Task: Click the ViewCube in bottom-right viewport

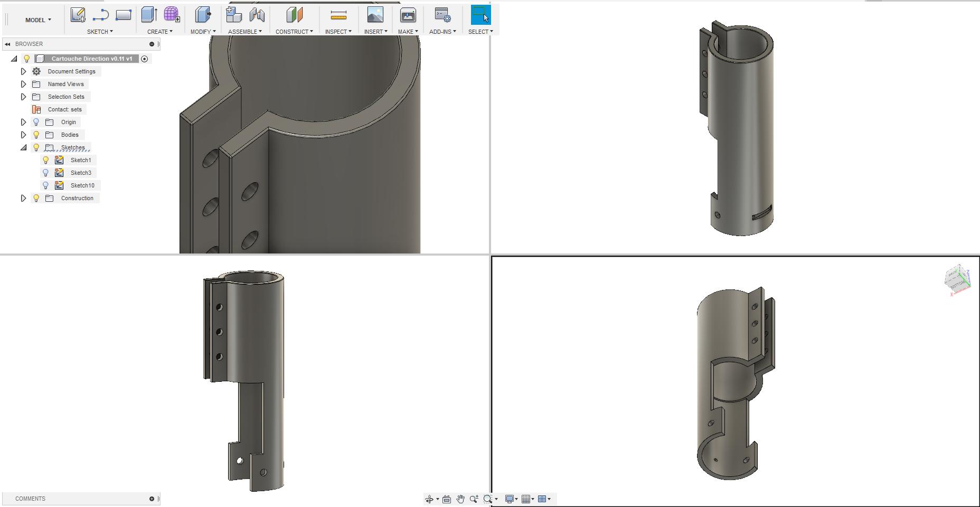Action: (957, 279)
